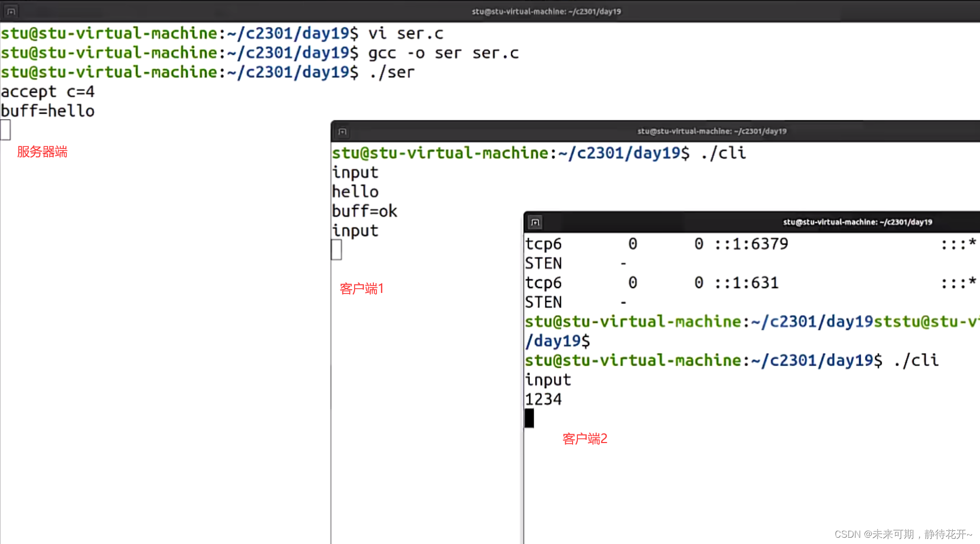The height and width of the screenshot is (544, 980).
Task: Select 'gcc -o ser ser.c' command line
Action: (x=260, y=53)
